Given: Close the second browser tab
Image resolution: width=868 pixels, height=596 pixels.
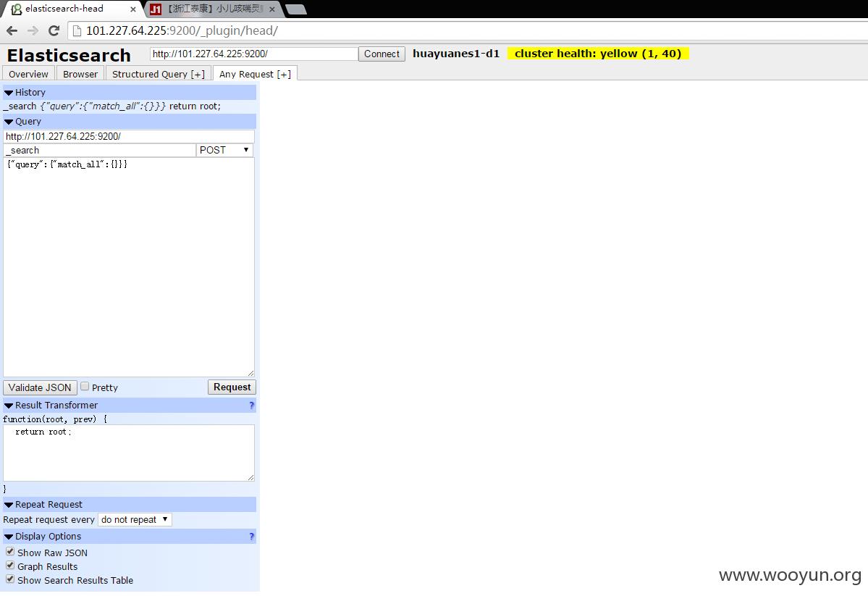Looking at the screenshot, I should tap(271, 9).
